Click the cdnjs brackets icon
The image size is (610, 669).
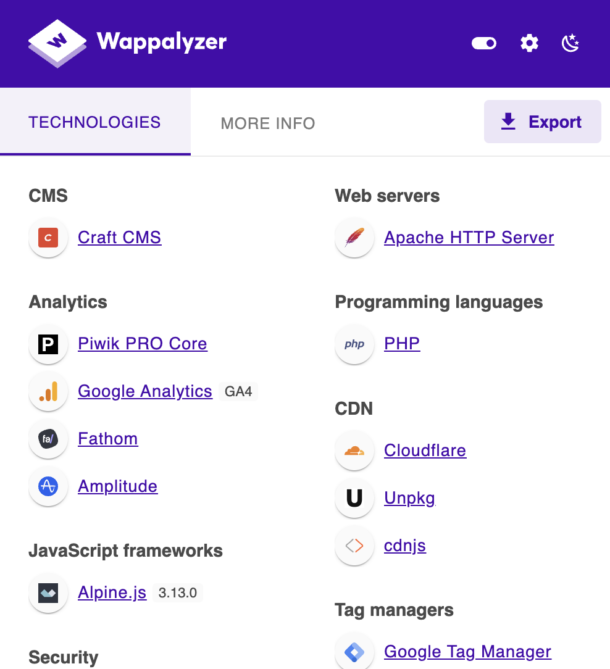pyautogui.click(x=354, y=546)
